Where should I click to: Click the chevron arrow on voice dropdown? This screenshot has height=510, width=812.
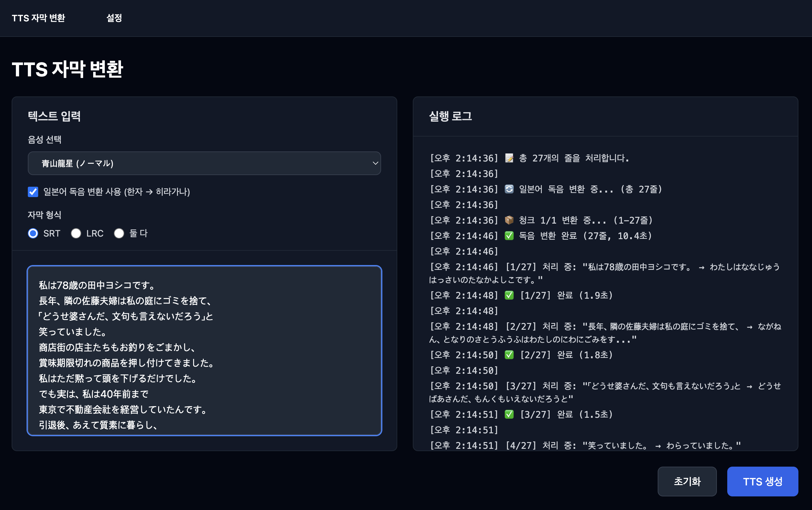click(x=375, y=163)
